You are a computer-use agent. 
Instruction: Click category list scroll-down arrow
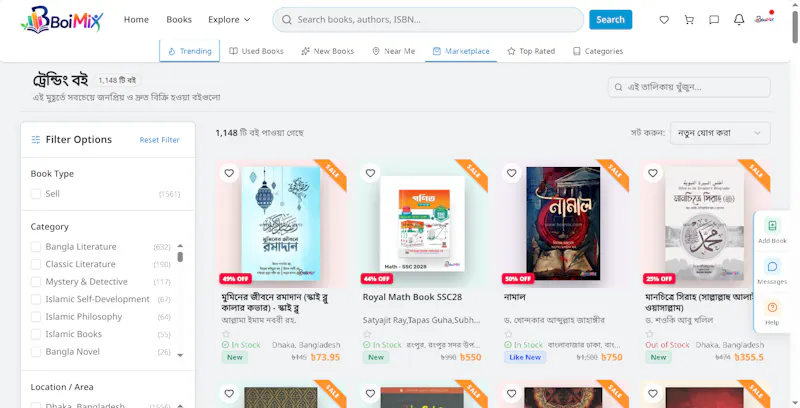tap(180, 355)
